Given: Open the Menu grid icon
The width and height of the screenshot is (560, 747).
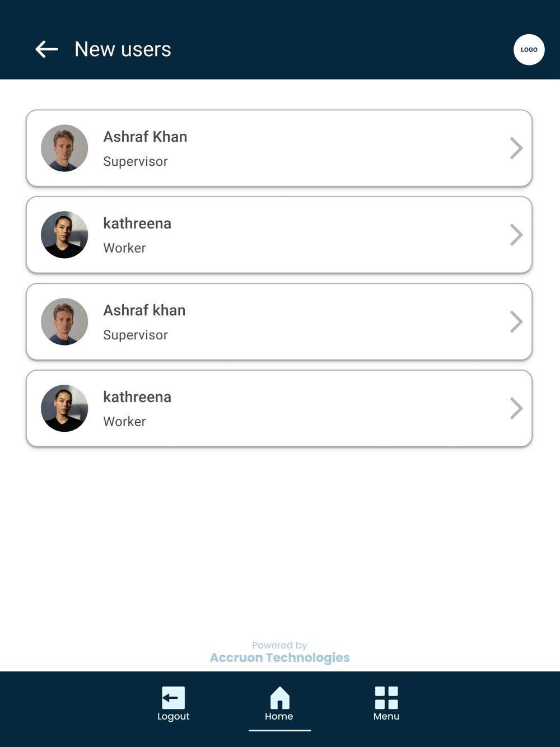Looking at the screenshot, I should [x=386, y=698].
